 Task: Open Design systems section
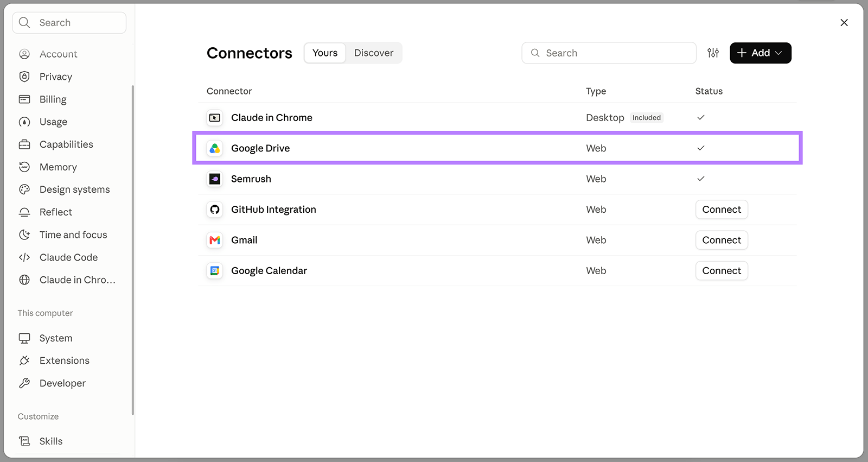[x=74, y=189]
